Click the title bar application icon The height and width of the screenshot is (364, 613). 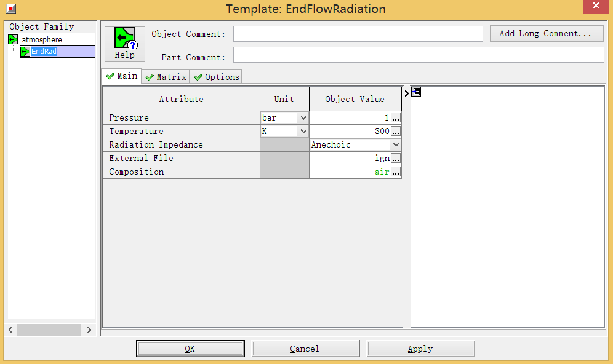10,9
